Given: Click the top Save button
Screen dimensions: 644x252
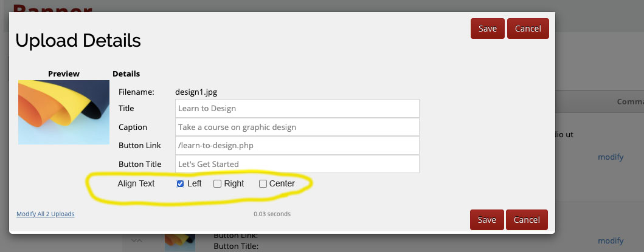Looking at the screenshot, I should tap(487, 29).
